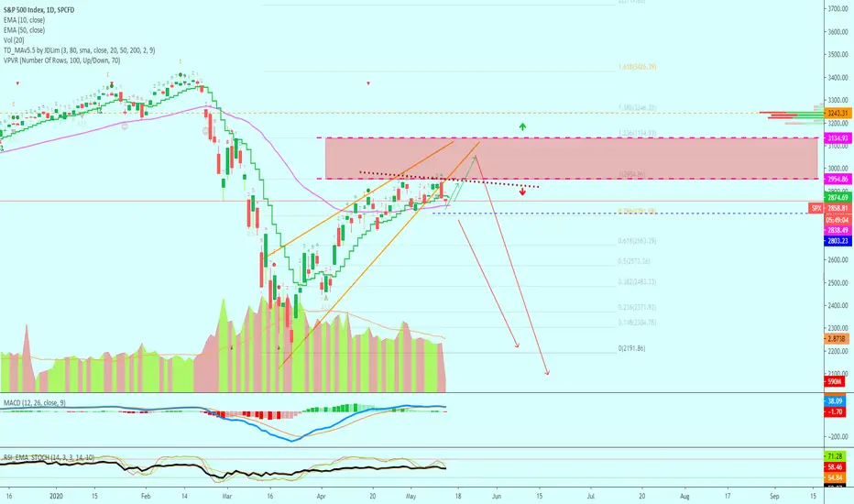Select the 1.618(3426.39) Fibonacci level label
Screen dimensions: 854x504
pos(637,67)
